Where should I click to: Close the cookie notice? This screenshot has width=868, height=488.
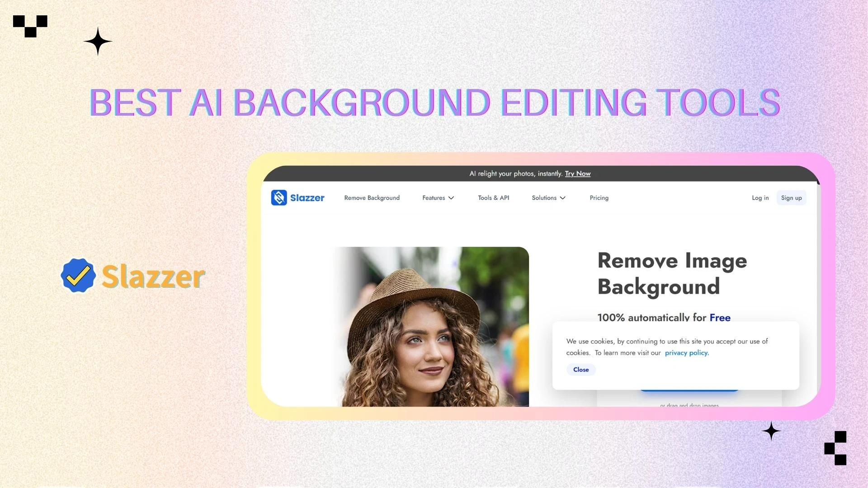pos(581,370)
